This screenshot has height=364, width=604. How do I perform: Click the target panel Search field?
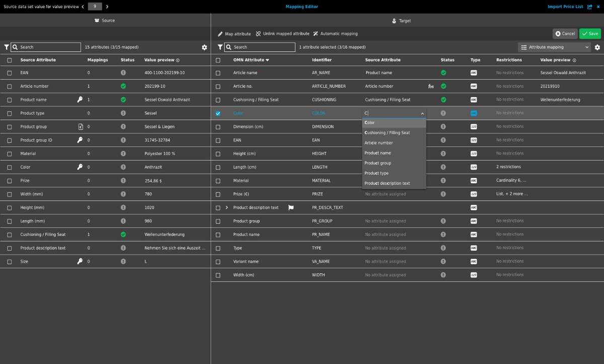pyautogui.click(x=262, y=47)
